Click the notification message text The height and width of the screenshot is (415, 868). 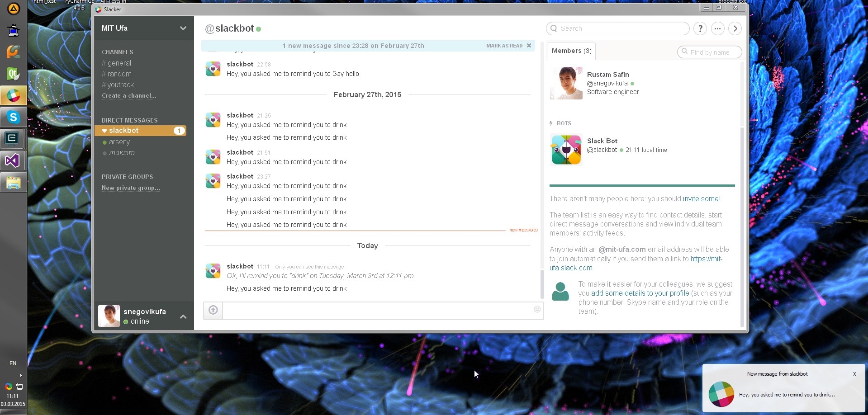pos(787,395)
